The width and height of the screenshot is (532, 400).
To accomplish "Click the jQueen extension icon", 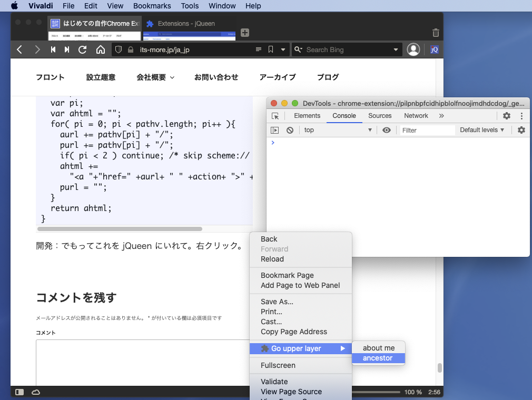I will (435, 49).
